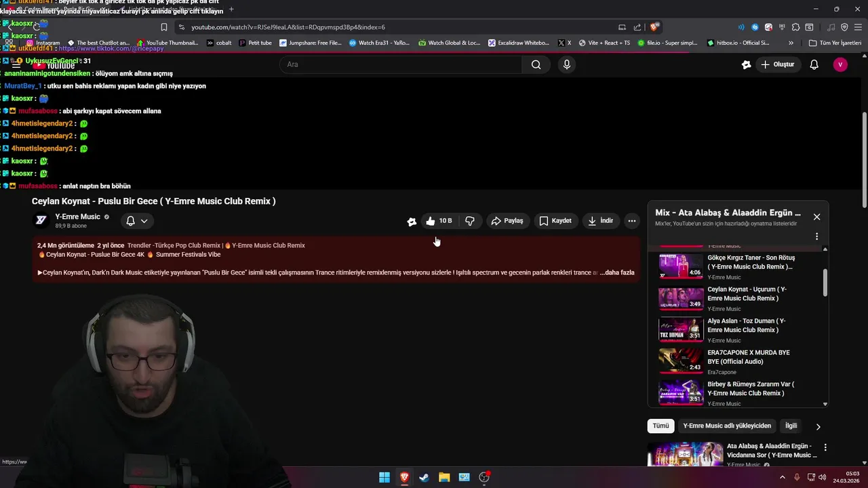
Task: Play Ceylan Koynat - Uçurum from playlist
Action: coord(739,298)
